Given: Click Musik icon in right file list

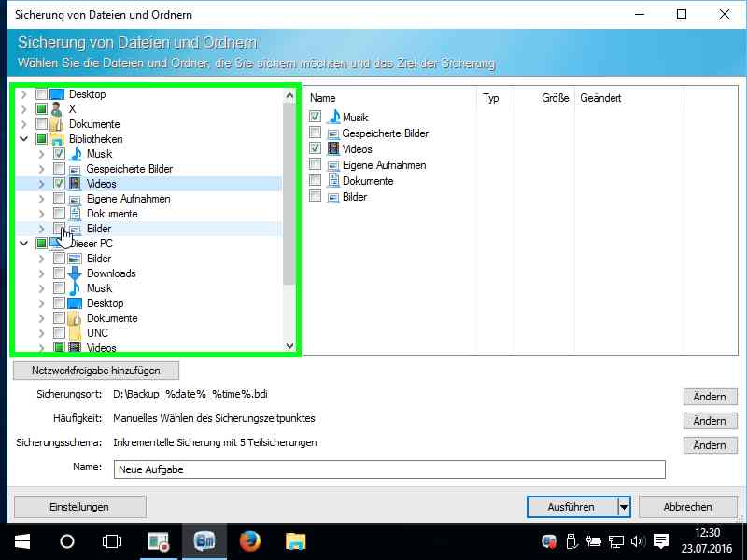Looking at the screenshot, I should coord(334,117).
